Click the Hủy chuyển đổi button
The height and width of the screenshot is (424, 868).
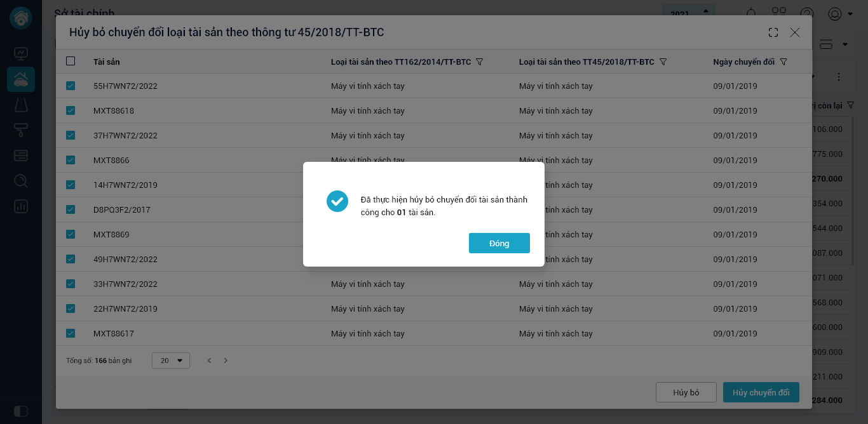point(761,392)
